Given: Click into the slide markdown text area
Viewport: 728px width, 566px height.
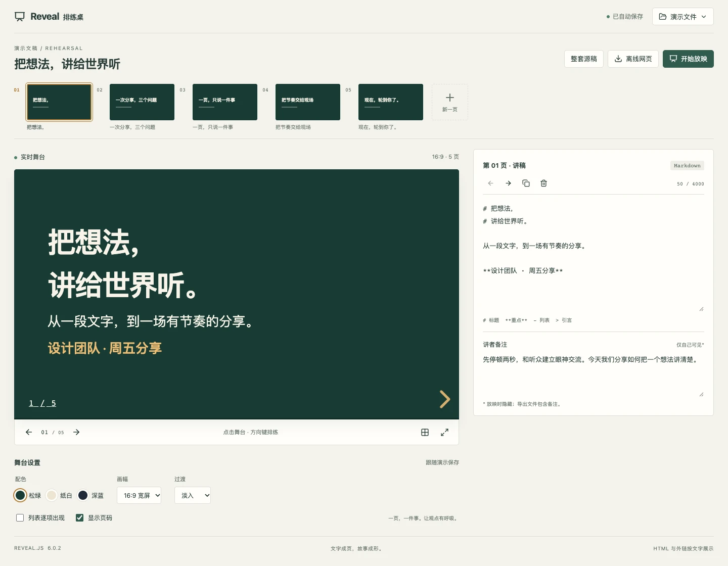Looking at the screenshot, I should pos(594,257).
